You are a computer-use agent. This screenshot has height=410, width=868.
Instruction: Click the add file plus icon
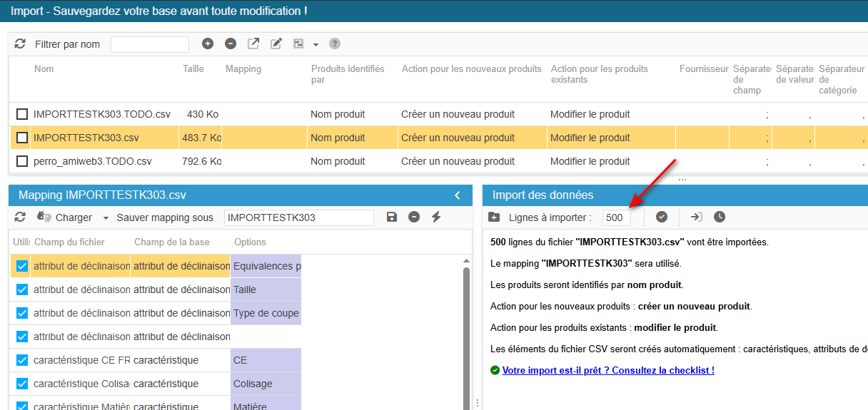(208, 44)
